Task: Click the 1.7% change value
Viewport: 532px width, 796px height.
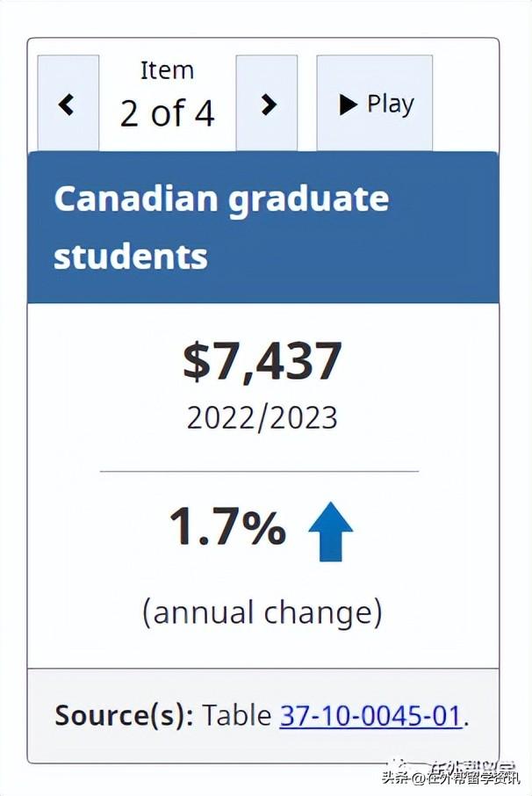Action: pyautogui.click(x=227, y=527)
